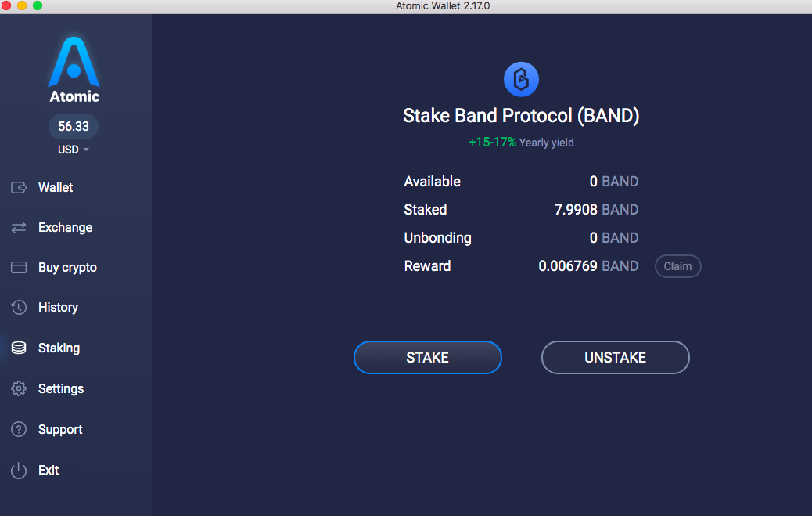812x516 pixels.
Task: Click the 56.33 balance pill
Action: click(x=74, y=127)
